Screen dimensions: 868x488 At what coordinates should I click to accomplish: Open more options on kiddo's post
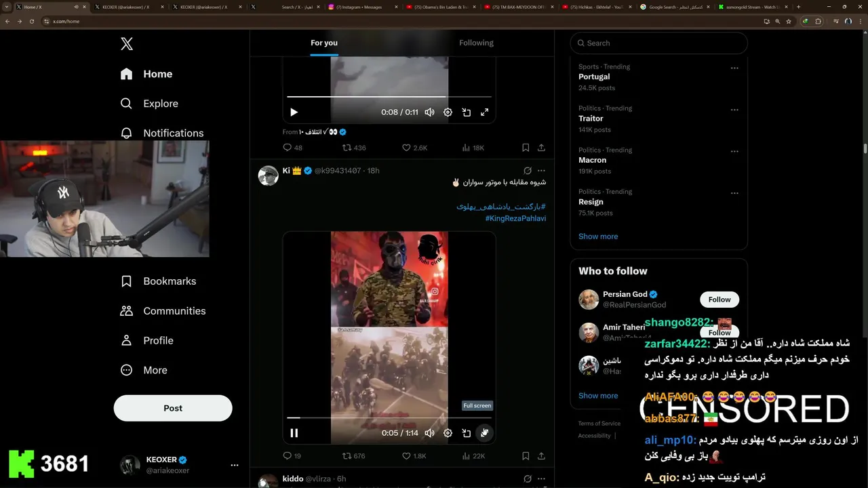(541, 479)
